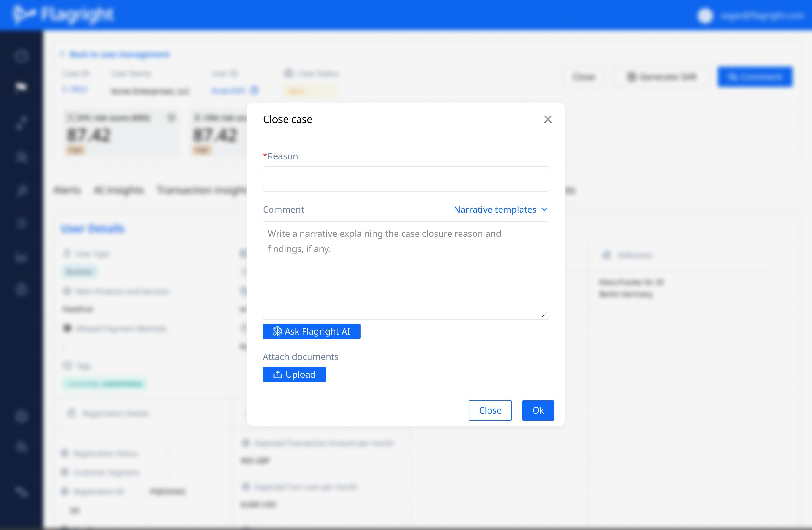Click the user avatar in top-right header
The width and height of the screenshot is (812, 530).
pos(705,16)
